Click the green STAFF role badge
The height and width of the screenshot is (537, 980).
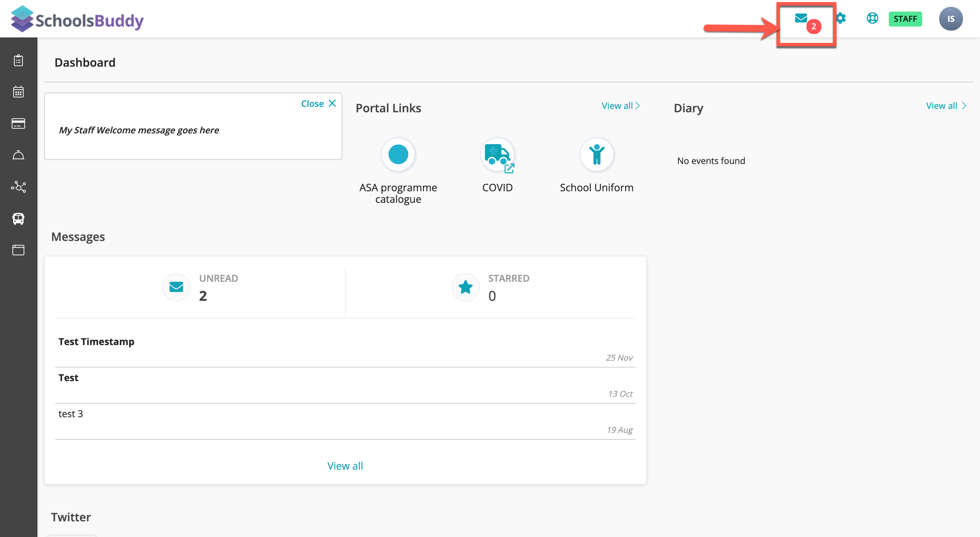905,19
